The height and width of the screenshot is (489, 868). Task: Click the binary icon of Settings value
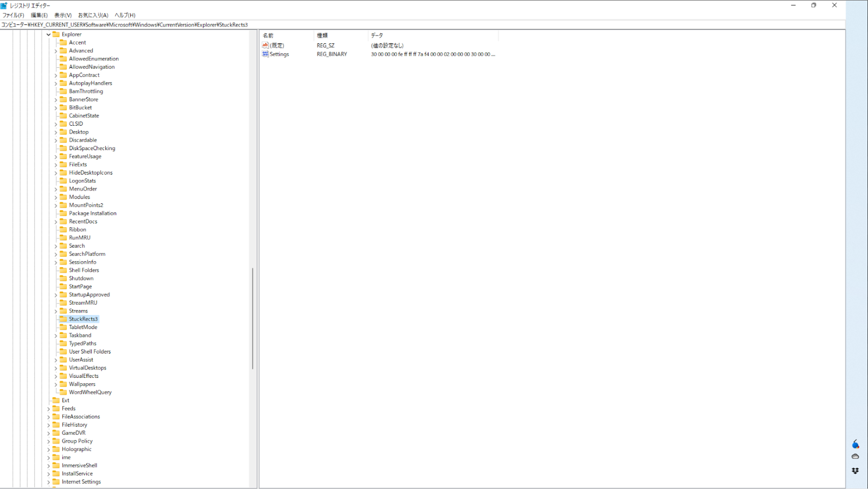coord(265,54)
